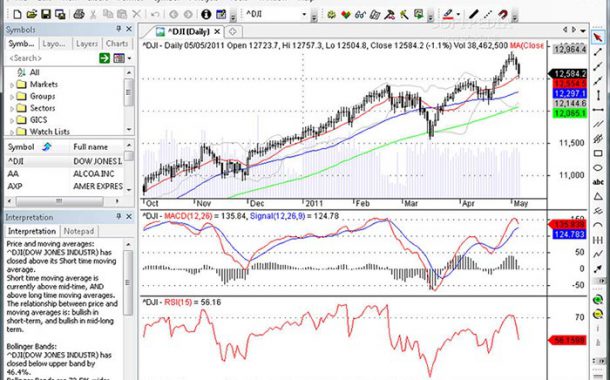This screenshot has height=380, width=610.
Task: Select the parallel lines drawing tool
Action: [x=598, y=124]
